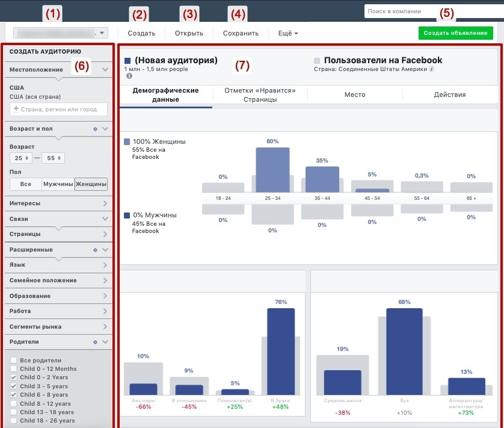Screen dimensions: 504x428
Task: Open the account selector dropdown
Action: point(60,33)
